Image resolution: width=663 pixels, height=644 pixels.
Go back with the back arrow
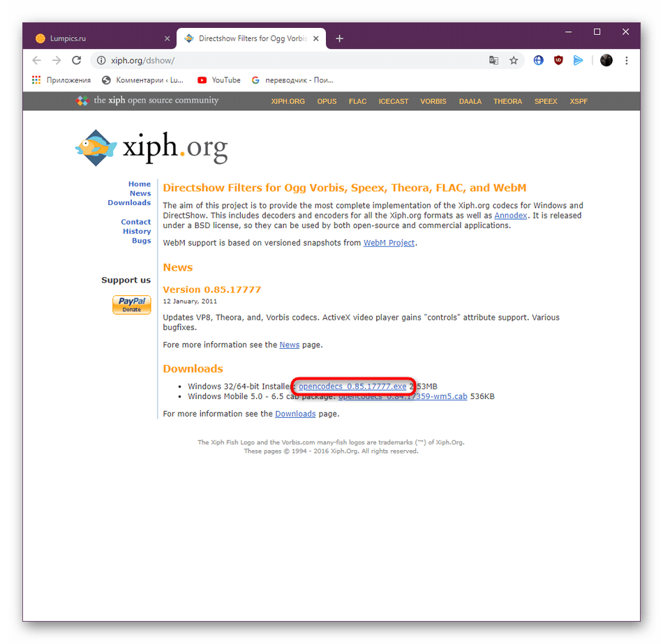(37, 61)
